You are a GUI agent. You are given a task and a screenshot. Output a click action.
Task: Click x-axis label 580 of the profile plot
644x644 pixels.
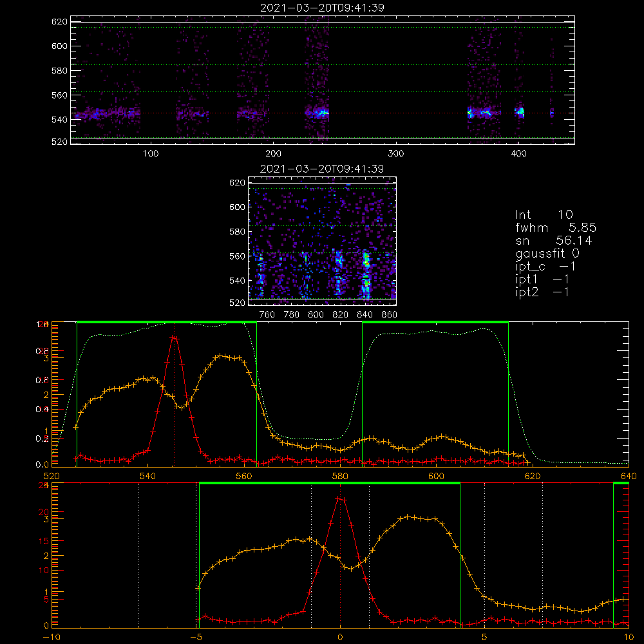pyautogui.click(x=340, y=476)
